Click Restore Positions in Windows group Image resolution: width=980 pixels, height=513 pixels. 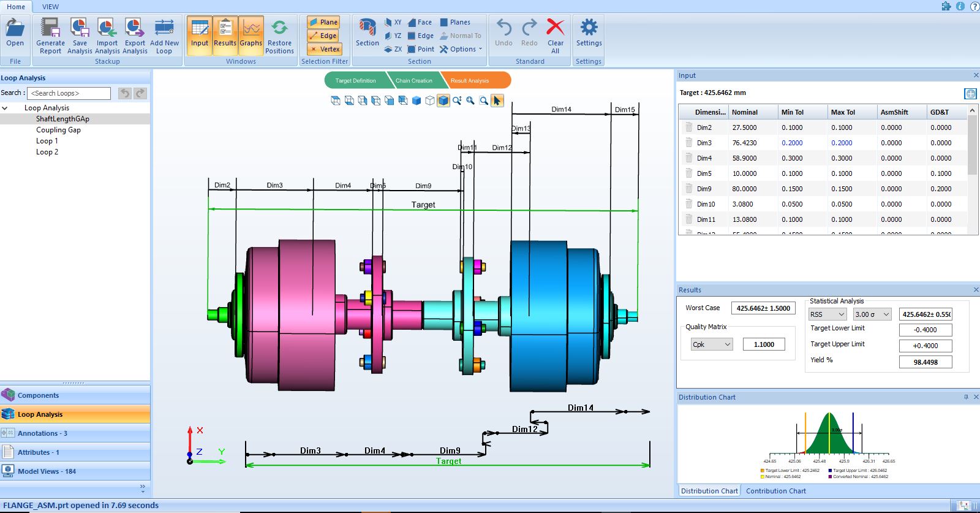279,35
